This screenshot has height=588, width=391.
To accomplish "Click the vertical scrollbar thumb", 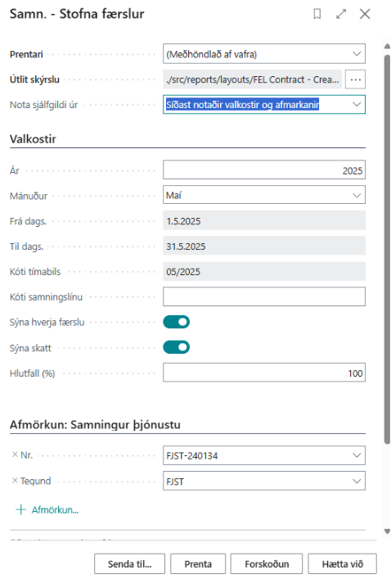I will pos(387,250).
